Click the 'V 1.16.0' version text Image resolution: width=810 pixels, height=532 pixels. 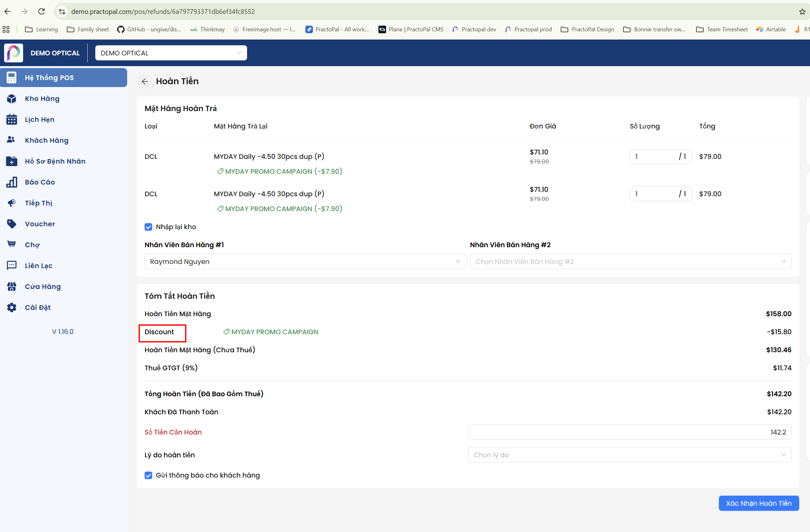click(63, 332)
